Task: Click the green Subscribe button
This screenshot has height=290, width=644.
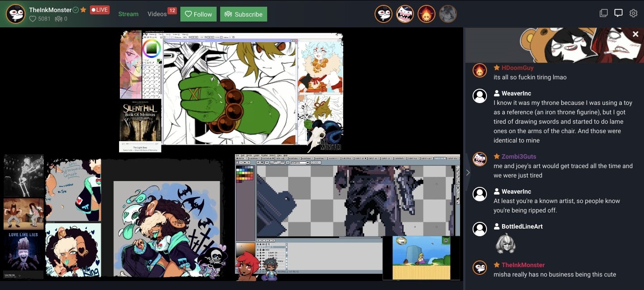Action: tap(243, 14)
